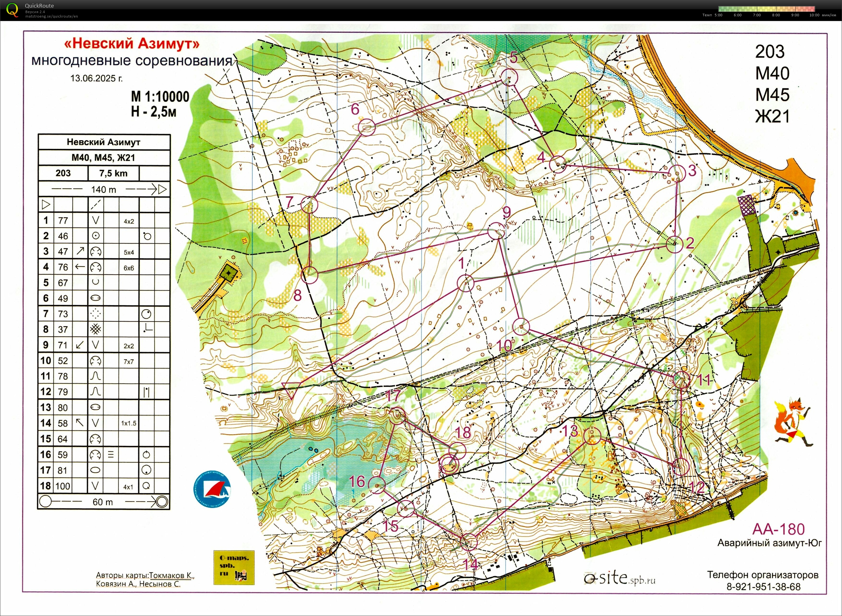Viewport: 842px width, 616px height.
Task: Click the 7,5 km course length cell
Action: [114, 173]
